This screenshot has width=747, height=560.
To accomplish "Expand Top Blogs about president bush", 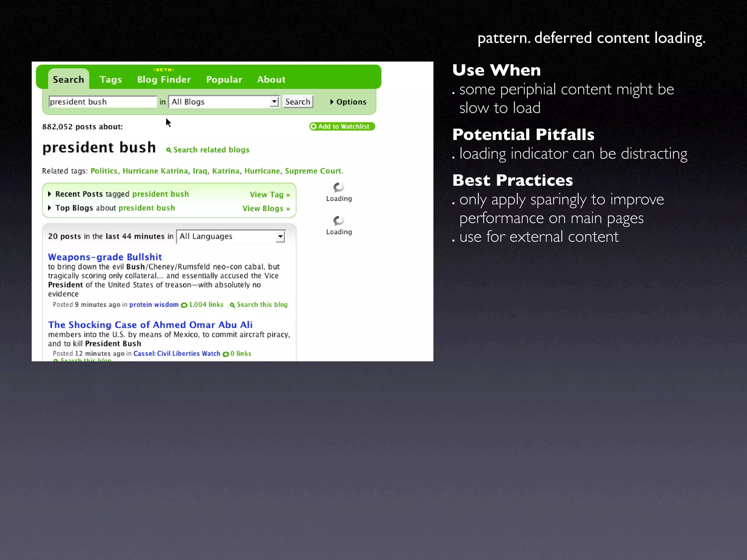I will pyautogui.click(x=50, y=208).
